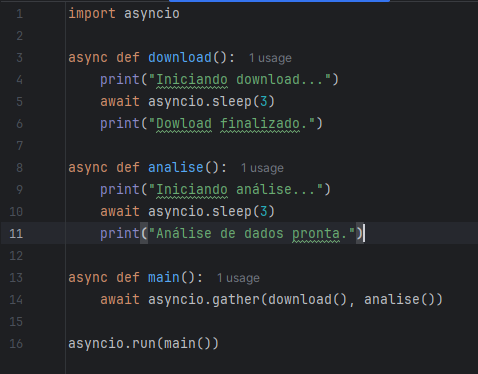Click 'asyncio.gather' on line 14

coord(204,299)
